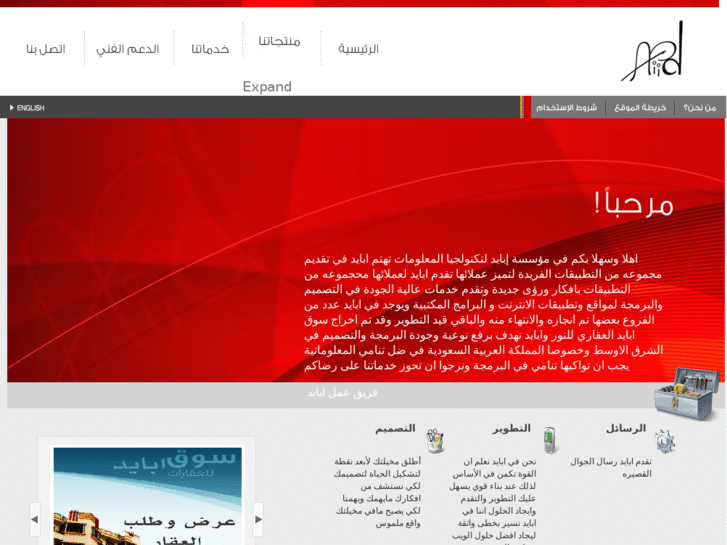Click the فريق عمل ابايد signature text
The height and width of the screenshot is (545, 727).
342,393
